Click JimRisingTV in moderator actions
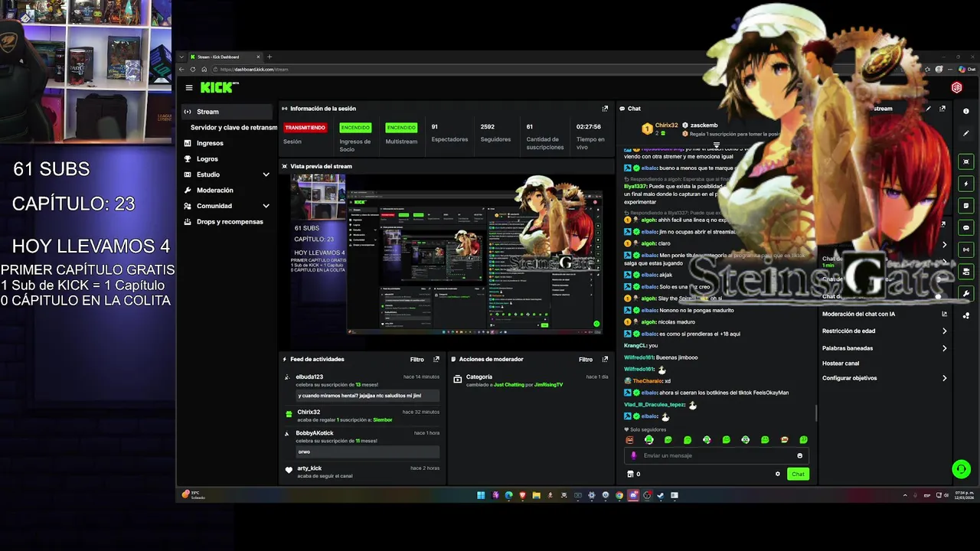 [x=548, y=384]
